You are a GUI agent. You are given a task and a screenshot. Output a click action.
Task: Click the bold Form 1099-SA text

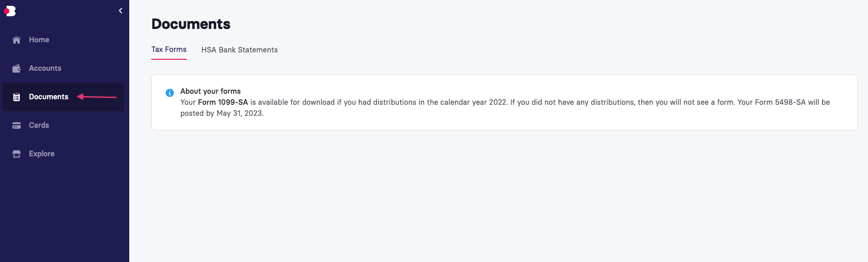pyautogui.click(x=223, y=102)
